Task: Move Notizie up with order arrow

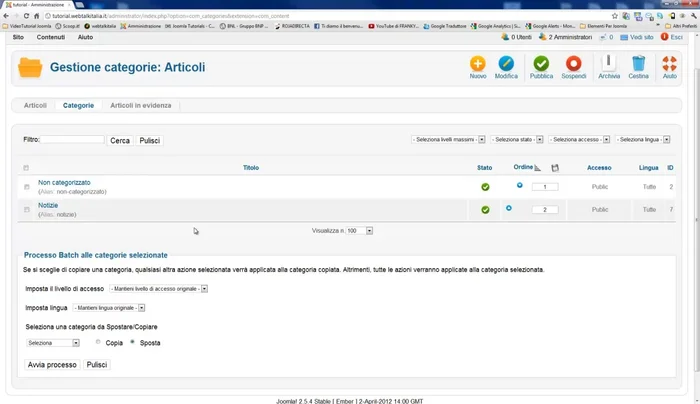Action: pyautogui.click(x=509, y=208)
